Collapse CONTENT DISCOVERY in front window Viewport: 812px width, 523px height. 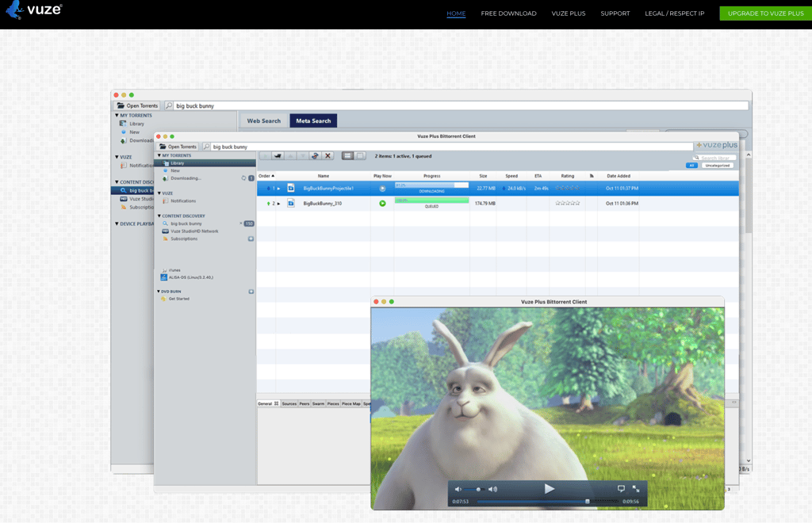(x=159, y=216)
